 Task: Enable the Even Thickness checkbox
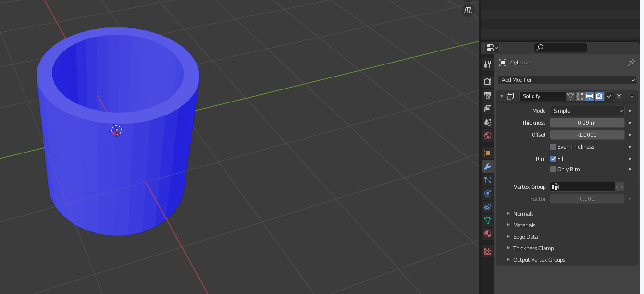point(553,147)
